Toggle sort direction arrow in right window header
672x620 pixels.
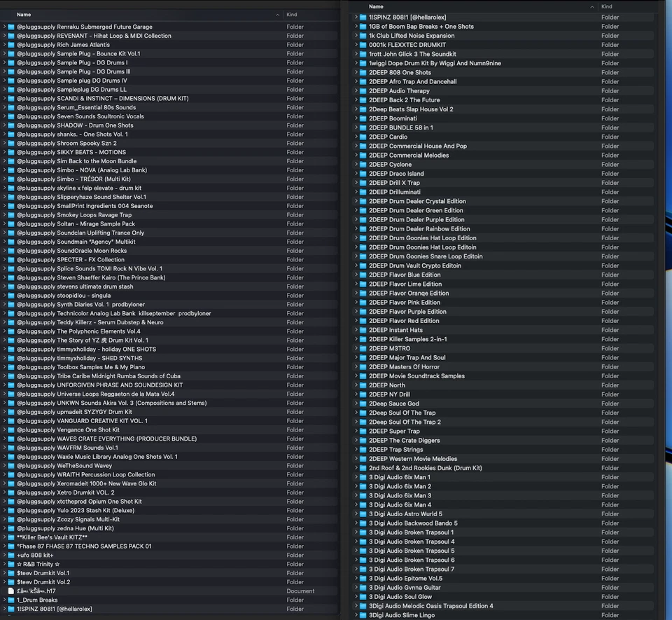(592, 6)
